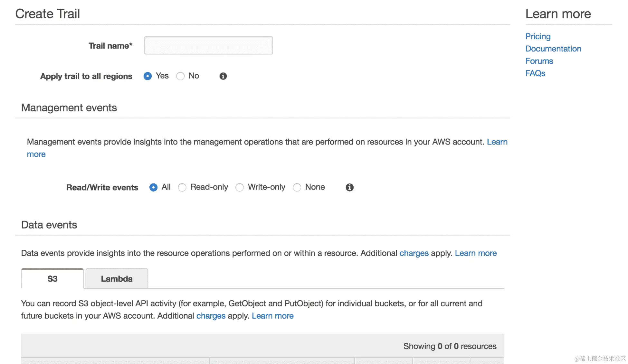
Task: Choose Read-only for Read/Write events
Action: [182, 187]
